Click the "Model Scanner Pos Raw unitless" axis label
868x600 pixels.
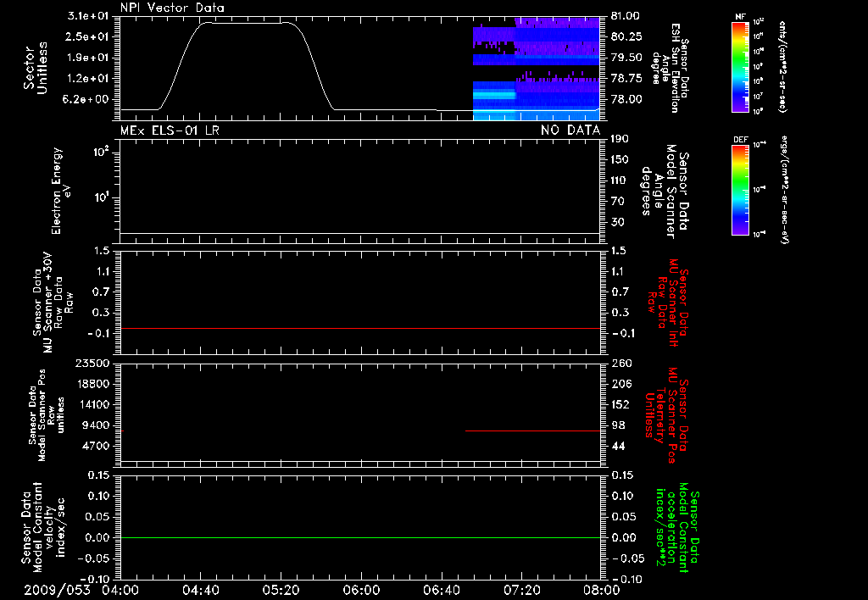[47, 415]
